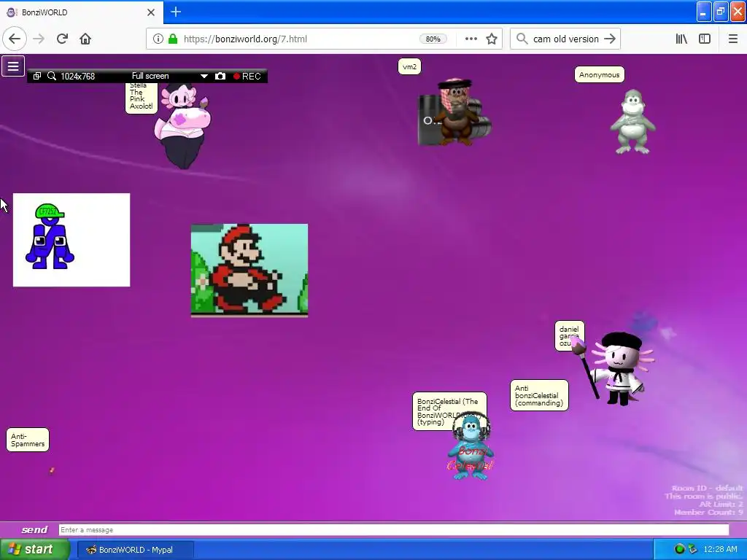Go back with the browser back arrow

tap(15, 39)
